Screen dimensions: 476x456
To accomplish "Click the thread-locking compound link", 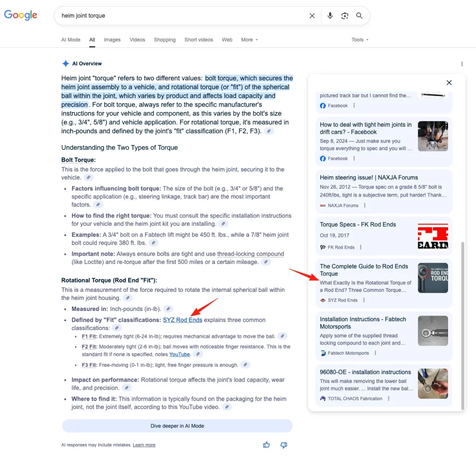I will [x=251, y=254].
